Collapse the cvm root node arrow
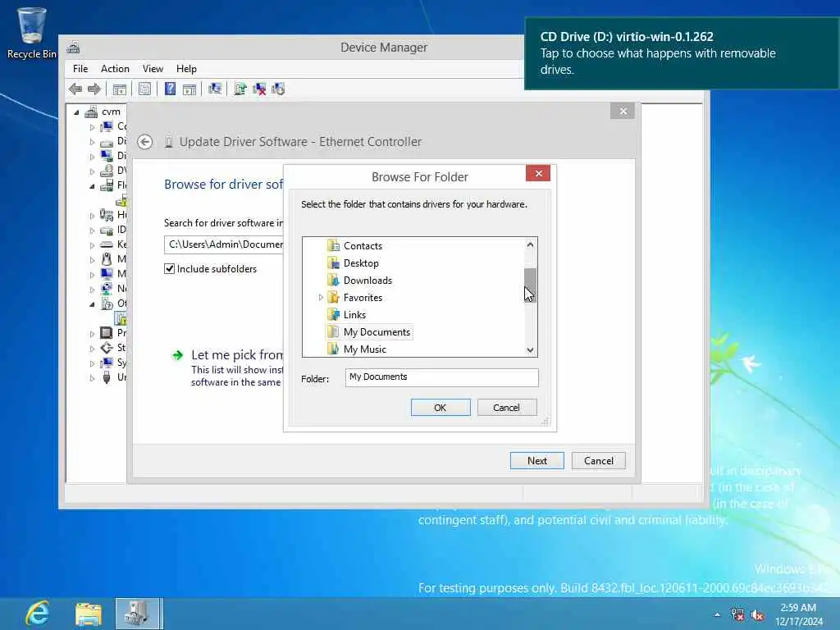Image resolution: width=840 pixels, height=630 pixels. coord(76,112)
